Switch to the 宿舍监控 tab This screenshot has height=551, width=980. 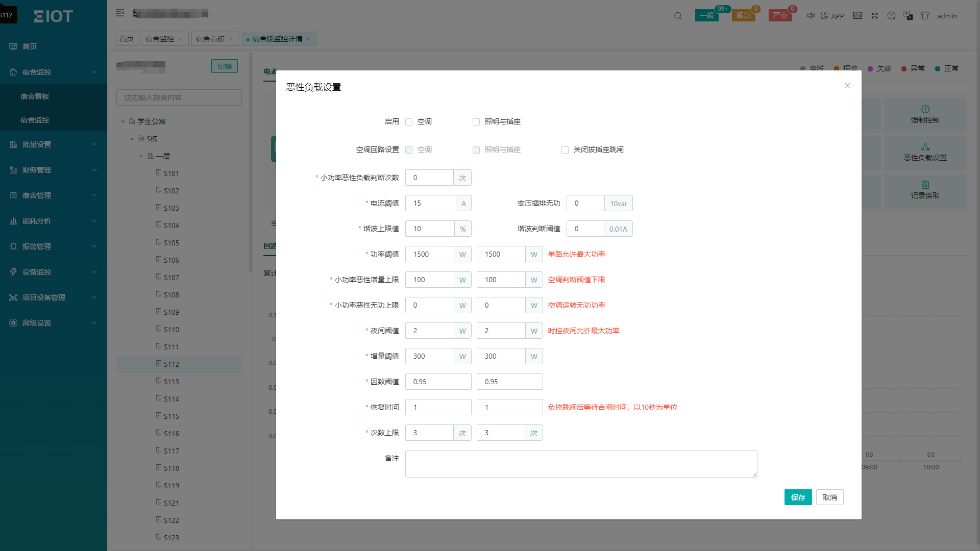coord(160,39)
